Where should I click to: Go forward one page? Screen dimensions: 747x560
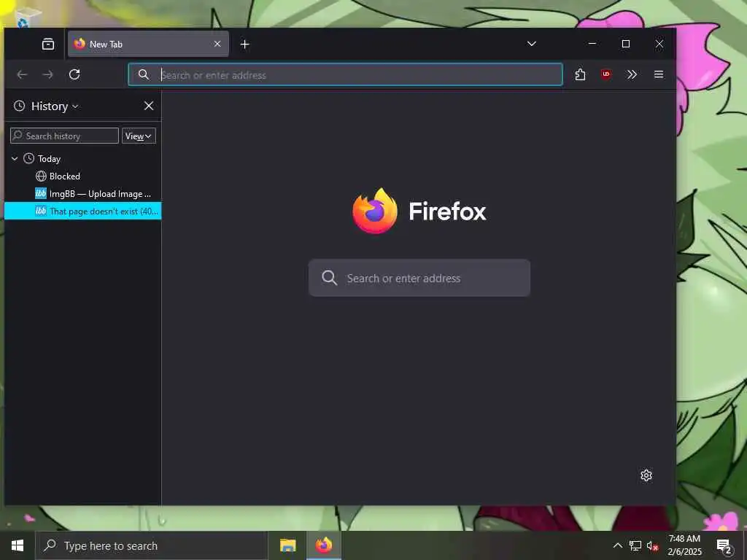click(47, 75)
